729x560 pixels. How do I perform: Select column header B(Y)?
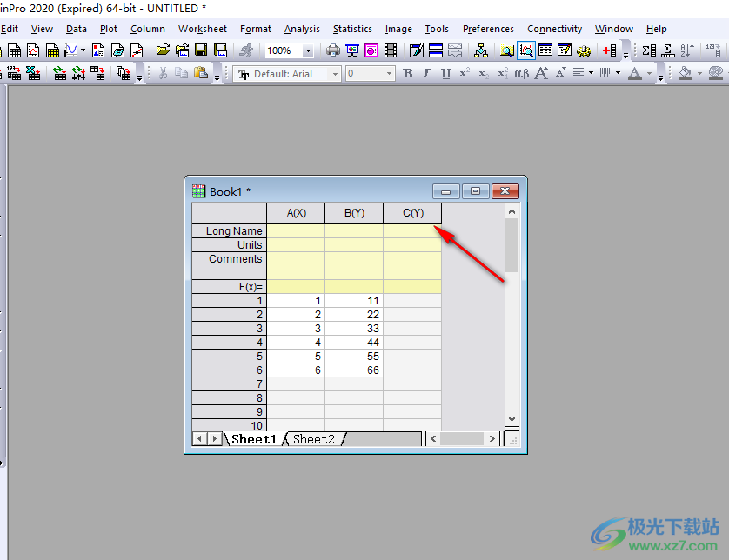[354, 213]
